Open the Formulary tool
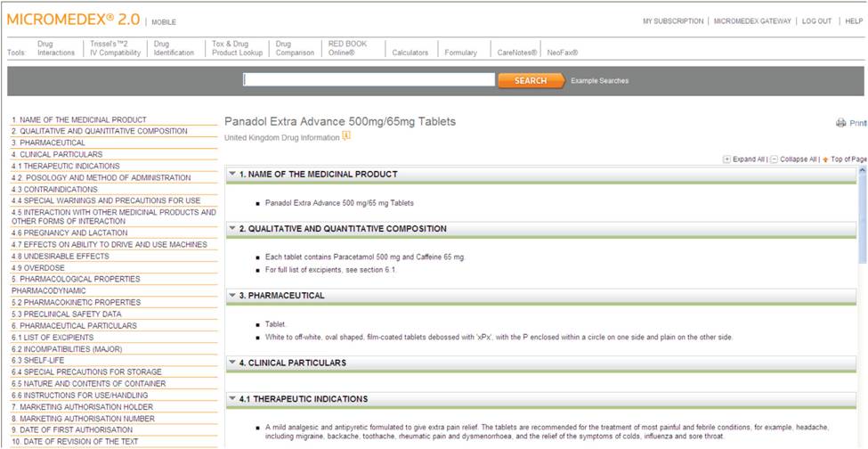Image resolution: width=868 pixels, height=449 pixels. 460,53
